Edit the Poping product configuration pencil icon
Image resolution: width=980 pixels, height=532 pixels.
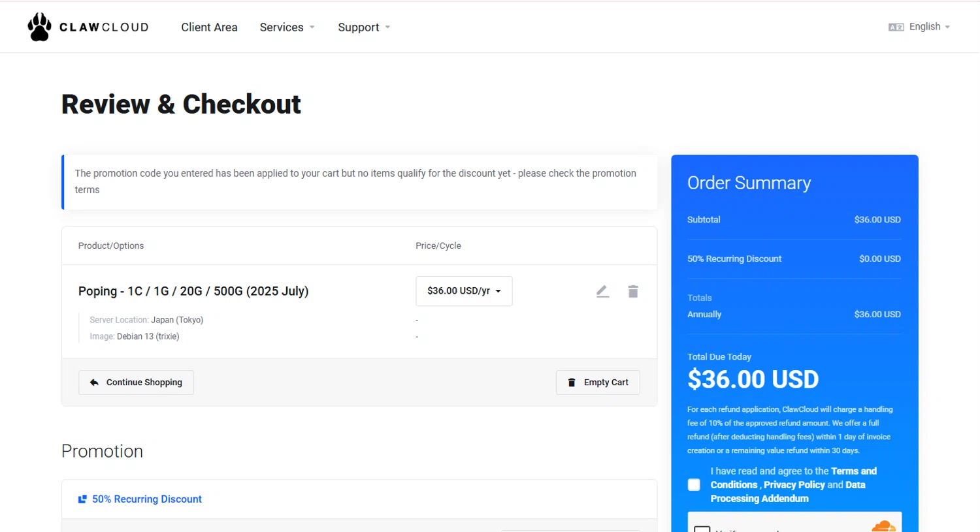[x=602, y=291]
